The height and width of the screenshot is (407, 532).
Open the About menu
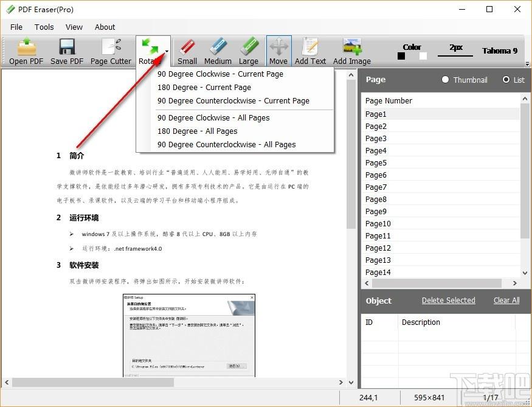tap(105, 27)
